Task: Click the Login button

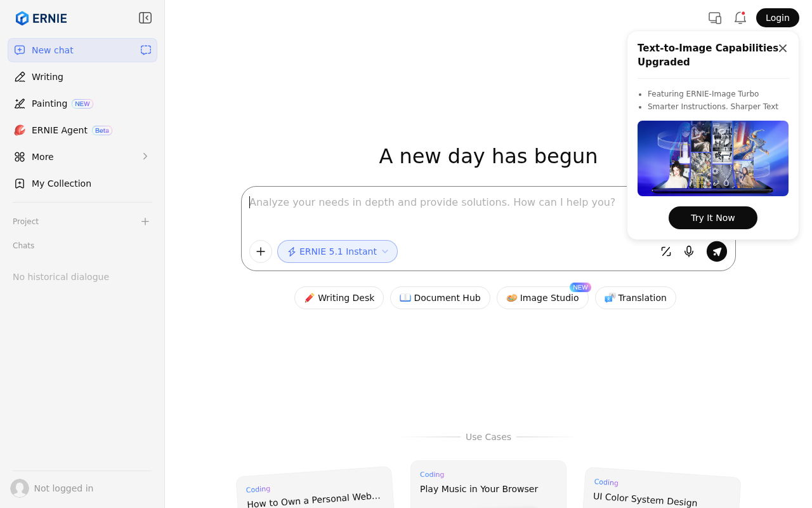Action: [778, 18]
